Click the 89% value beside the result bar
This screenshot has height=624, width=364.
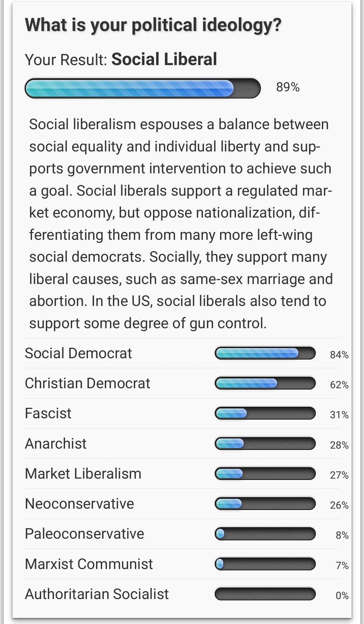(x=288, y=87)
